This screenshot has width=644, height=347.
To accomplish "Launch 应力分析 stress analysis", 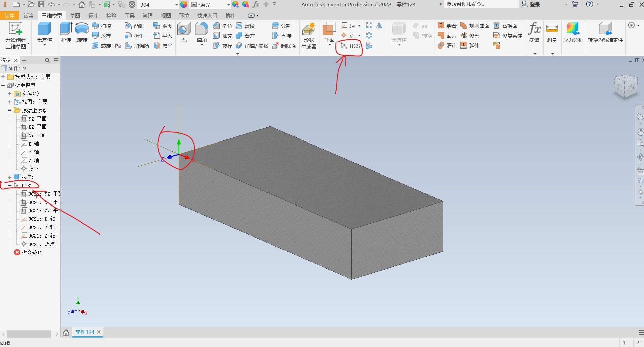I will 573,33.
